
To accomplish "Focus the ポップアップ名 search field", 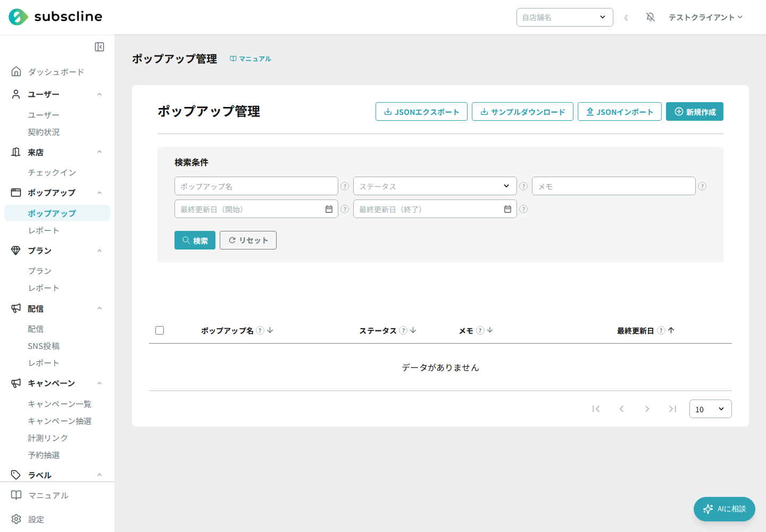I will 256,186.
